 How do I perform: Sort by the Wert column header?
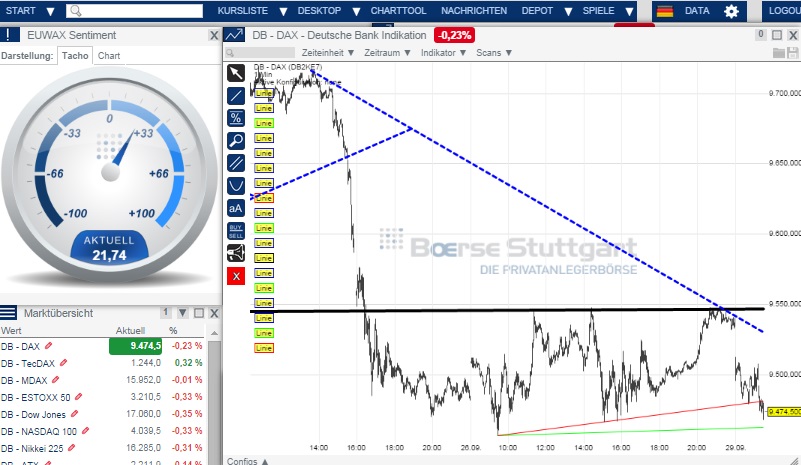click(11, 331)
